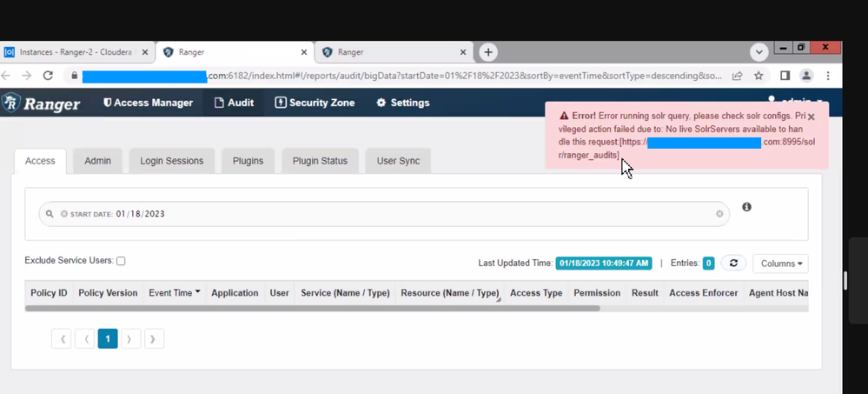Open Settings in the Ranger navbar
Image resolution: width=868 pixels, height=394 pixels.
402,103
